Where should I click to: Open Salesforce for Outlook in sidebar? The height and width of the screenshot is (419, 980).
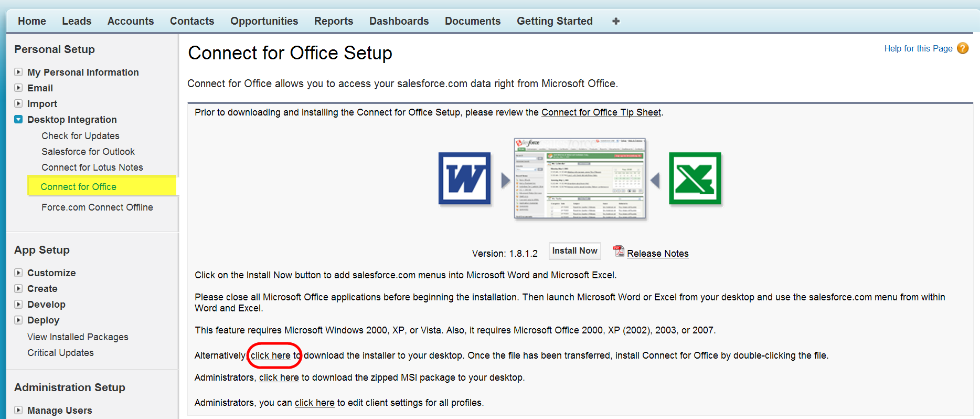[x=88, y=152]
